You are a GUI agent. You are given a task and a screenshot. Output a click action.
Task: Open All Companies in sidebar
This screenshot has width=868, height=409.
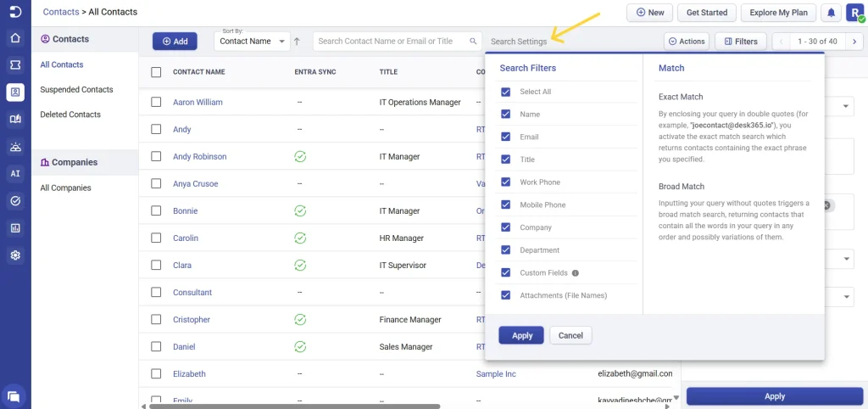point(65,188)
